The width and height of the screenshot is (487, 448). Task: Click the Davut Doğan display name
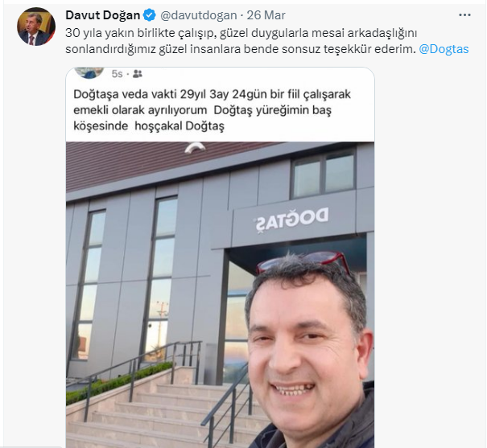[103, 15]
